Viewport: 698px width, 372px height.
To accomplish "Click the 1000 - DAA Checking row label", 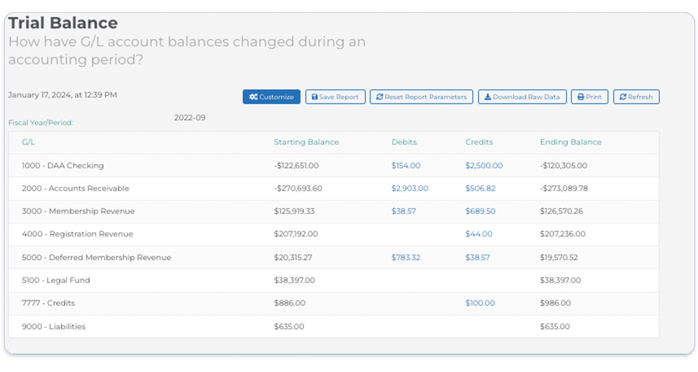I will (63, 166).
